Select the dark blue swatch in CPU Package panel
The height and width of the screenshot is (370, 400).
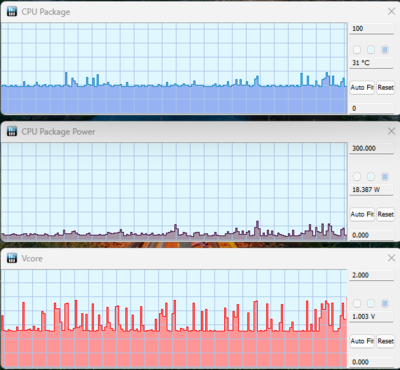pos(385,50)
